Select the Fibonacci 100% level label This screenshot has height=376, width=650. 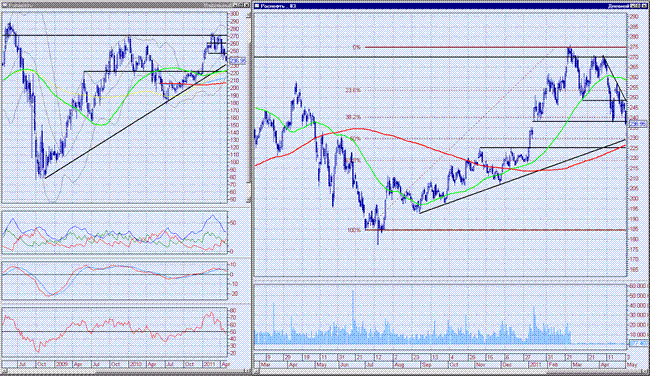pyautogui.click(x=354, y=230)
